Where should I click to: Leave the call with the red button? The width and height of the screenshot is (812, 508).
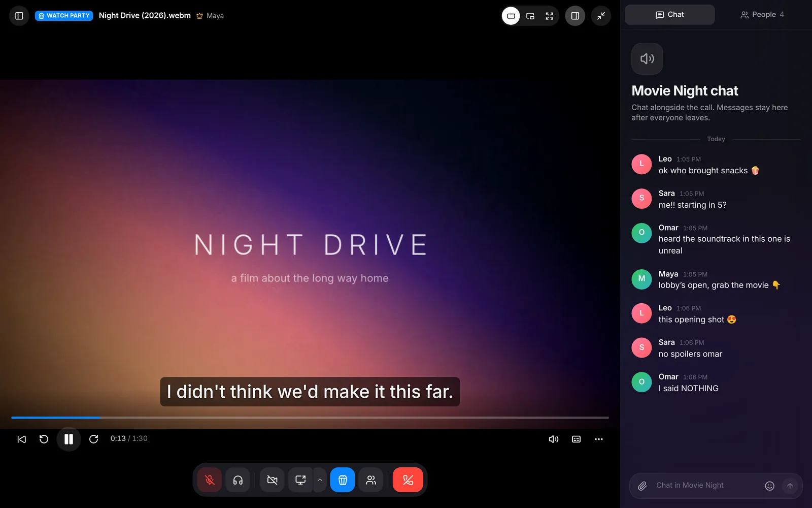pyautogui.click(x=408, y=480)
